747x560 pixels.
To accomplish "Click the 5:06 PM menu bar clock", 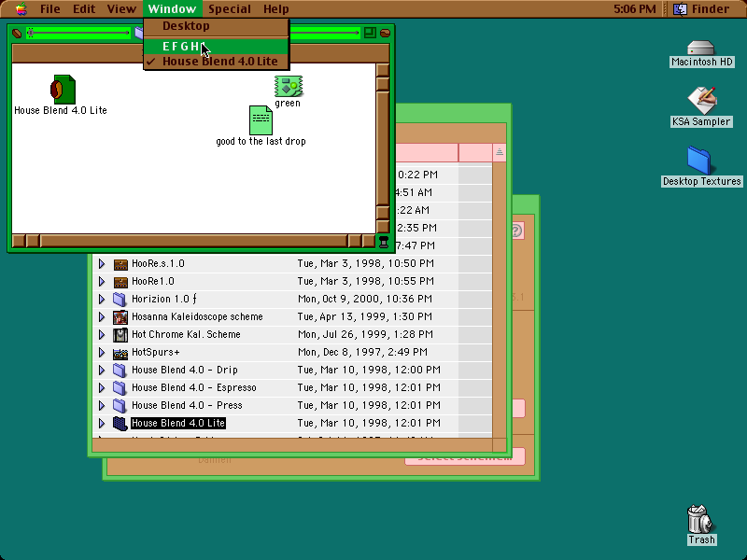I will 635,8.
